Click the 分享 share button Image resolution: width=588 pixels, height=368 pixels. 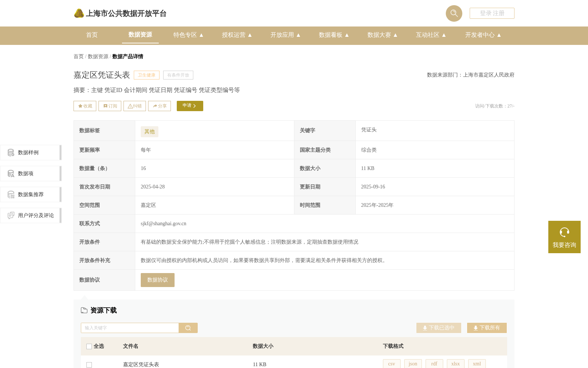click(x=159, y=106)
